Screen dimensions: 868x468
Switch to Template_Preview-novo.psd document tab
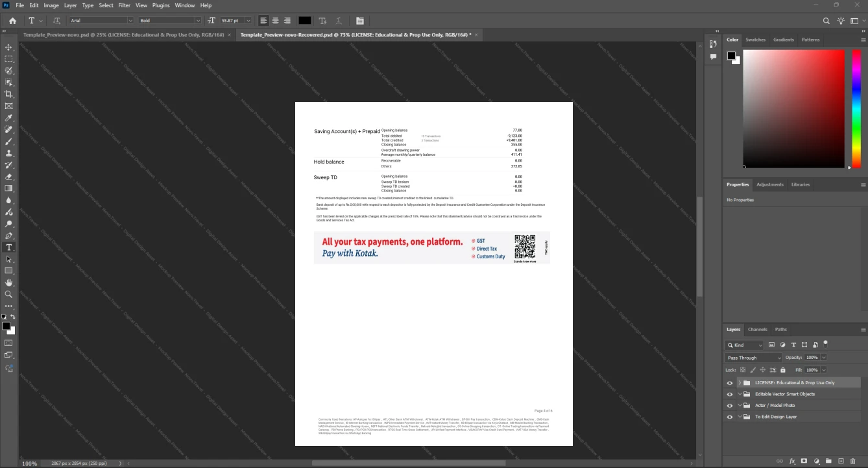[123, 34]
